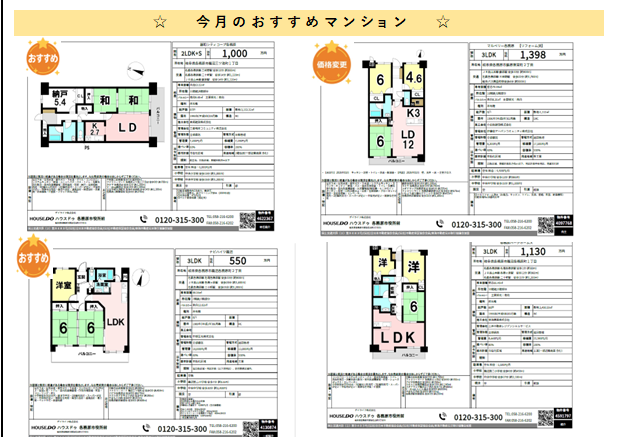The height and width of the screenshot is (437, 617).
Task: Click the 今月のおすすめマンション header banner
Action: click(309, 23)
